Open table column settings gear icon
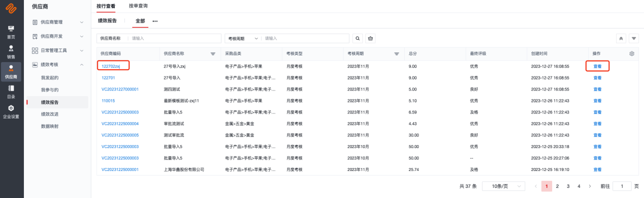The height and width of the screenshot is (198, 644). 632,53
